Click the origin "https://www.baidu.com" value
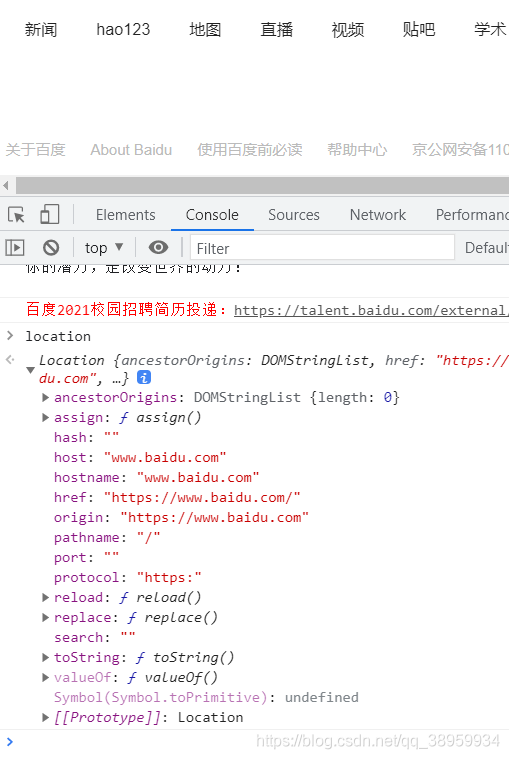This screenshot has height=759, width=509. coord(215,517)
